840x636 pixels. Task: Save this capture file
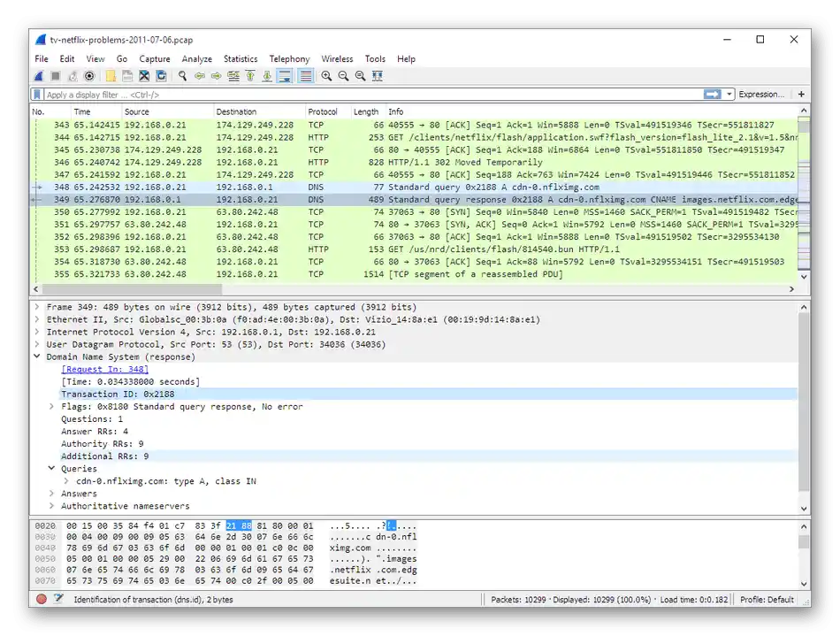[x=127, y=76]
